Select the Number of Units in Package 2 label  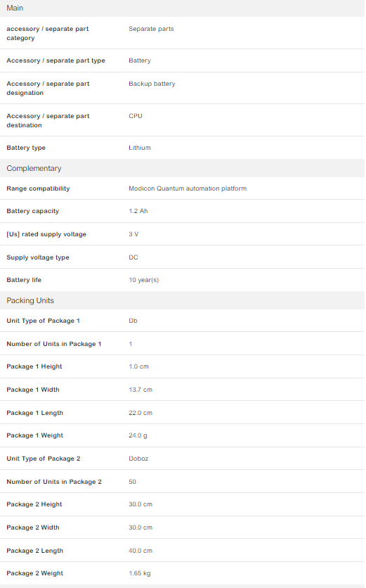[x=54, y=482]
